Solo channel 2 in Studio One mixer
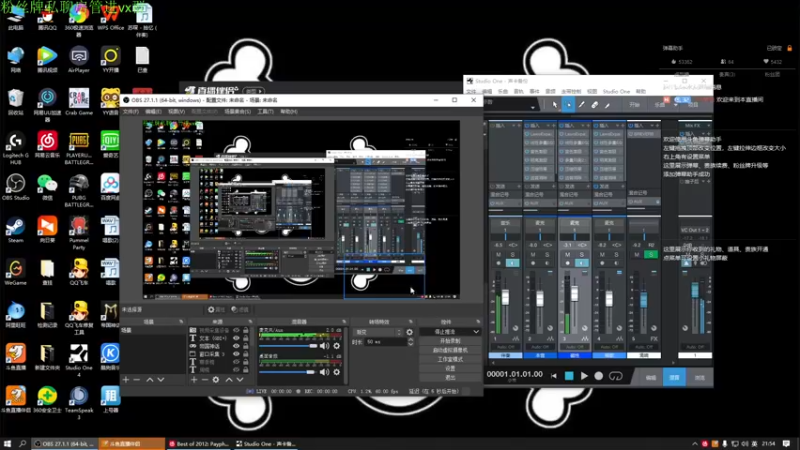 point(547,255)
